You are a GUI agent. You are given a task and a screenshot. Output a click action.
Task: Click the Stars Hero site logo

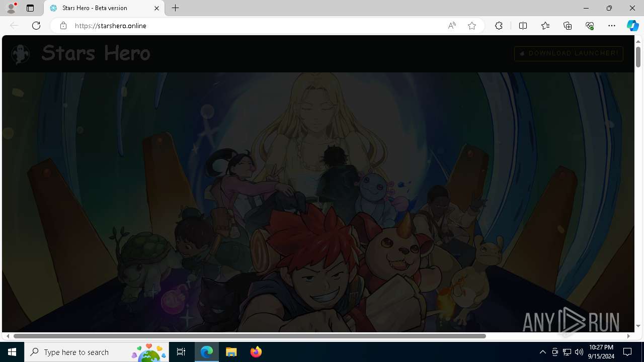pos(21,54)
